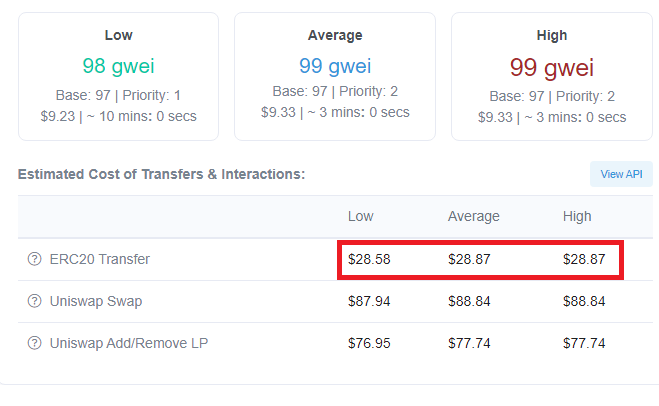This screenshot has height=406, width=659.
Task: Click the Average column header in cost table
Action: click(474, 216)
